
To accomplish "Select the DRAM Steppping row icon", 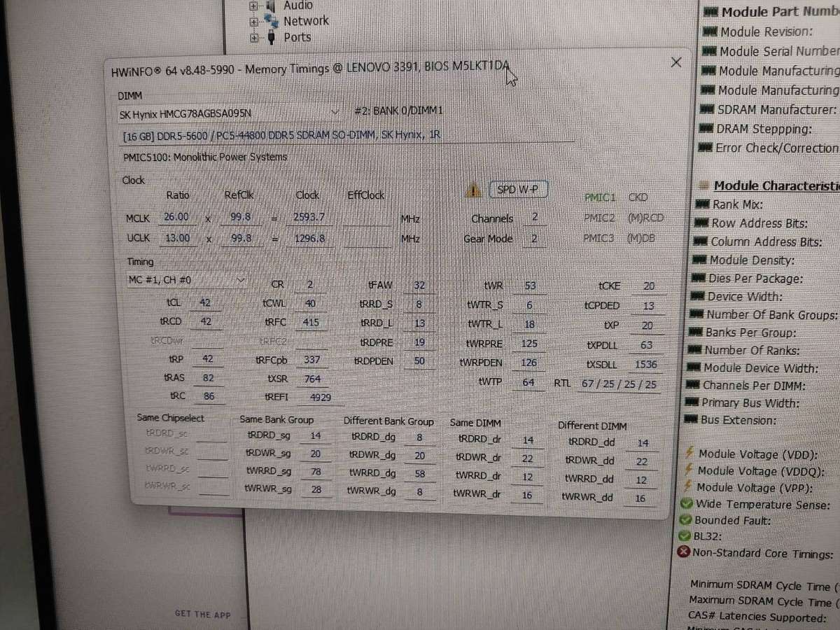I will 706,129.
